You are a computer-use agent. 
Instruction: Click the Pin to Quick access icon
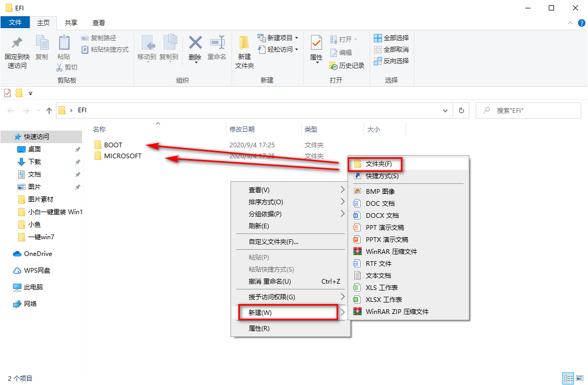(x=17, y=43)
